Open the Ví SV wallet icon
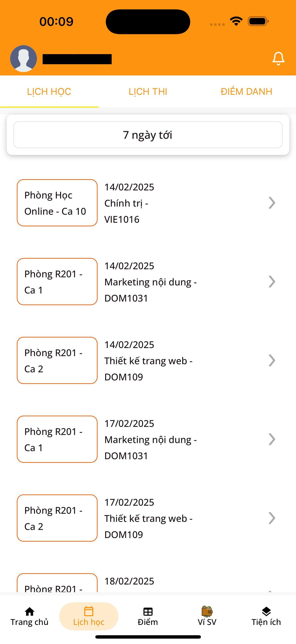Screen dimensions: 296x644 click(x=207, y=611)
